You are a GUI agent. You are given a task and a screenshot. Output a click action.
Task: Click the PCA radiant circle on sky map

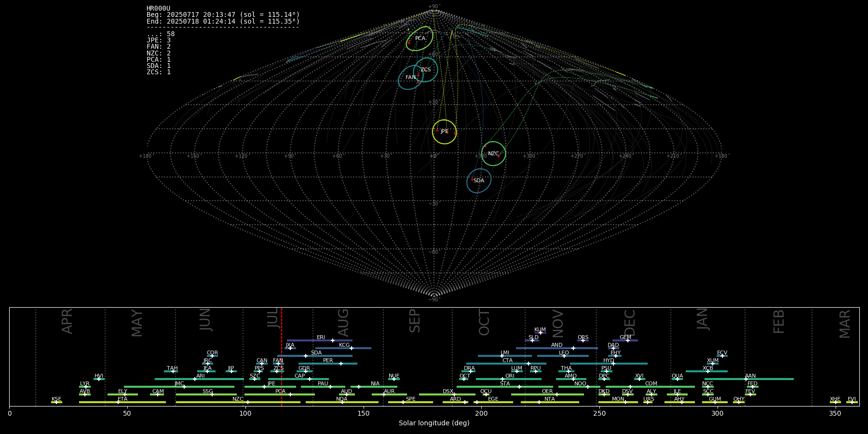click(x=420, y=39)
